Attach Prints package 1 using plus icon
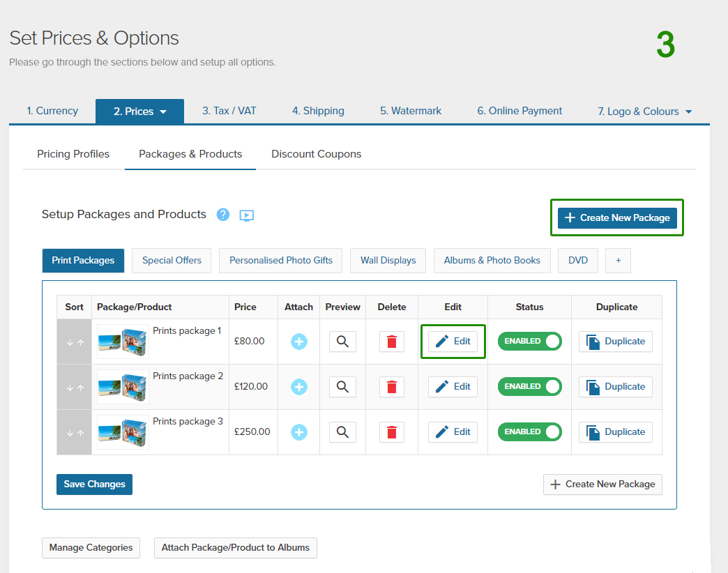This screenshot has width=728, height=573. pyautogui.click(x=299, y=342)
